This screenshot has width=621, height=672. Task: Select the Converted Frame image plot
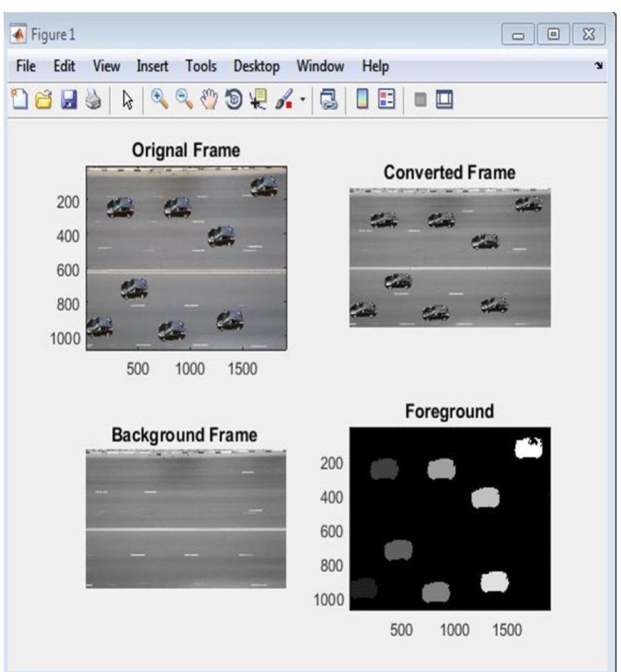pos(450,257)
